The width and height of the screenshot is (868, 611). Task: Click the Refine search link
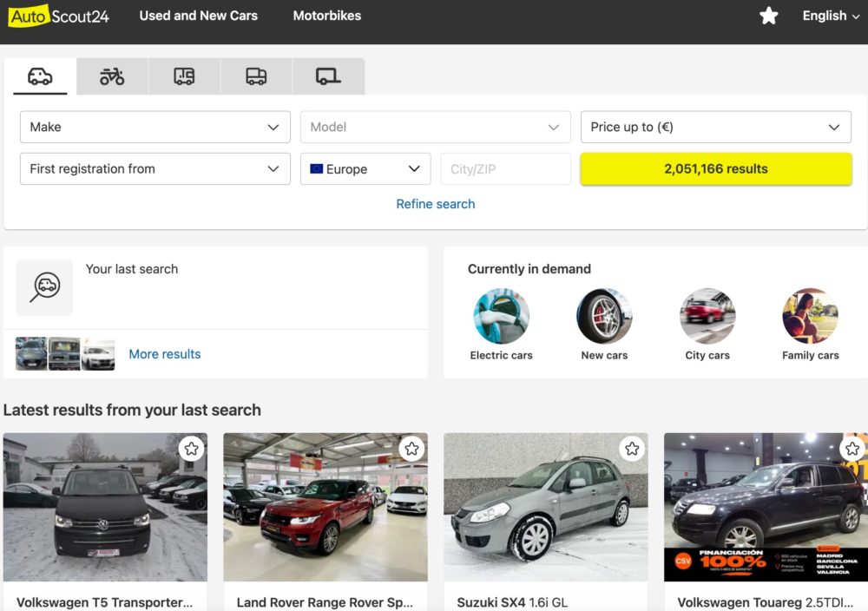coord(435,203)
